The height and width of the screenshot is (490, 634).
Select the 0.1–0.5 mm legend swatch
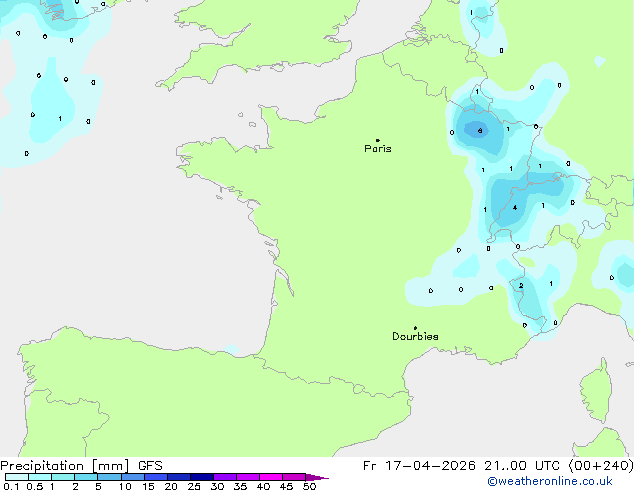point(17,477)
